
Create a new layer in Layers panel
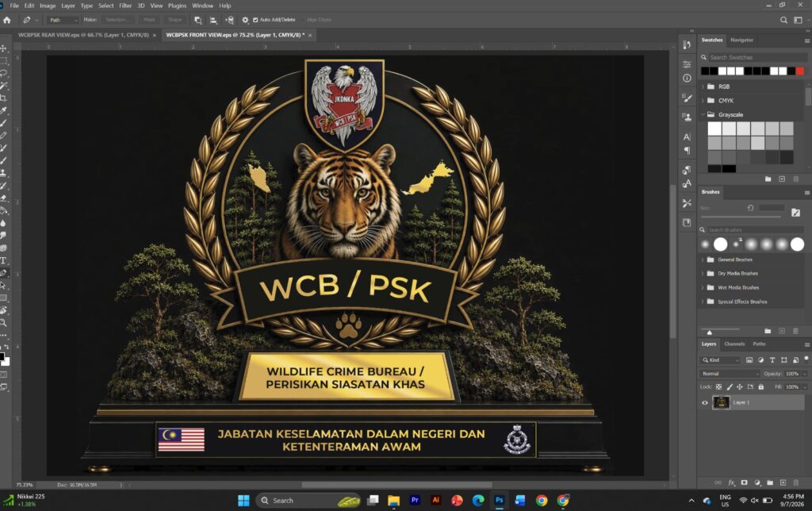[783, 482]
